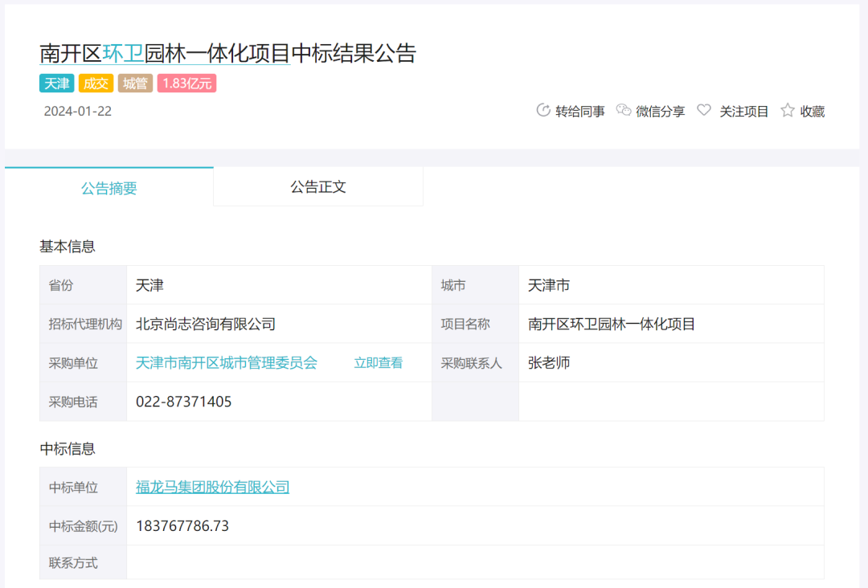Click the 中标金额(元) label cell
This screenshot has width=868, height=588.
[83, 525]
